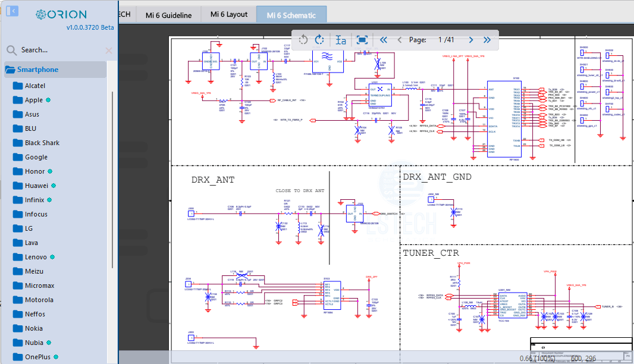Screen dimensions: 634x364
Task: Go to the previous page
Action: (x=400, y=40)
